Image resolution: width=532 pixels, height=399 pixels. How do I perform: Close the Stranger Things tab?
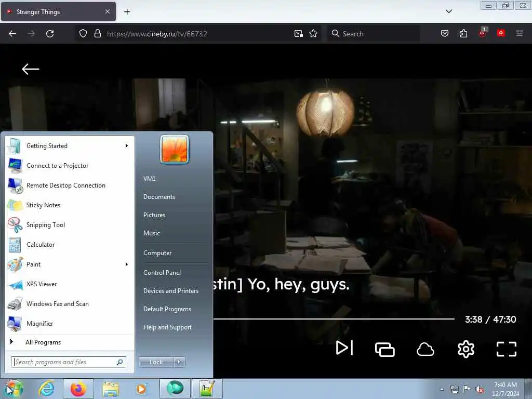tap(107, 11)
